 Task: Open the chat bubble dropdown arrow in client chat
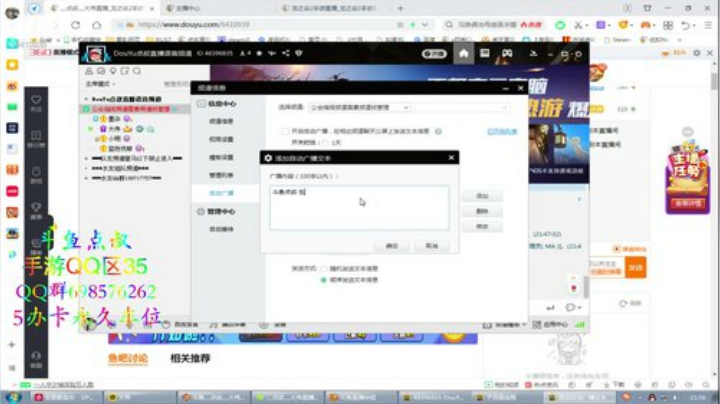(580, 307)
